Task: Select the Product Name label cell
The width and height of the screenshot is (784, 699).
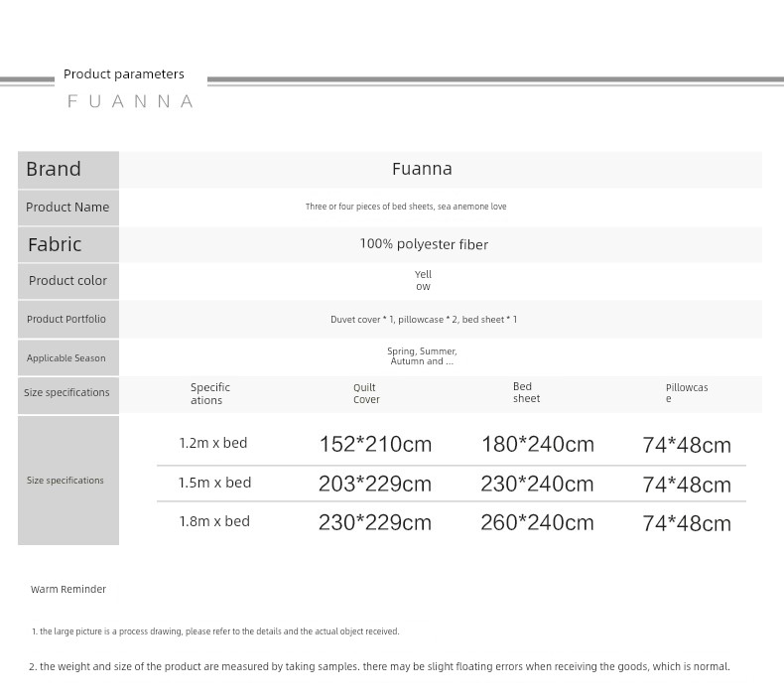Action: point(67,207)
